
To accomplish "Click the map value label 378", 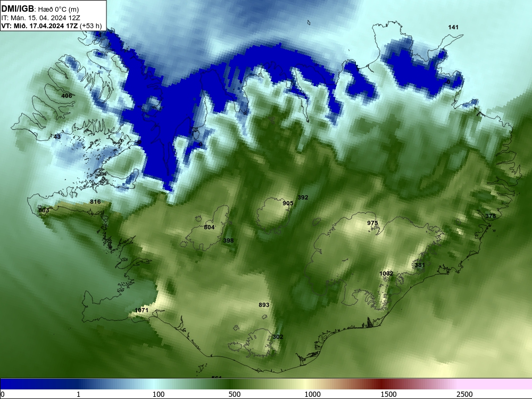I will point(491,216).
